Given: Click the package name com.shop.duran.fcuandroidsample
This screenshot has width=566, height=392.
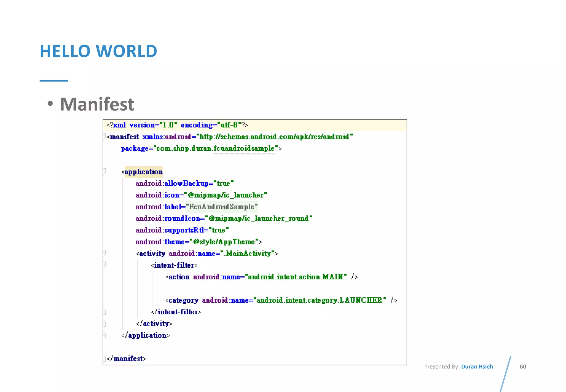Looking at the screenshot, I should (x=215, y=149).
